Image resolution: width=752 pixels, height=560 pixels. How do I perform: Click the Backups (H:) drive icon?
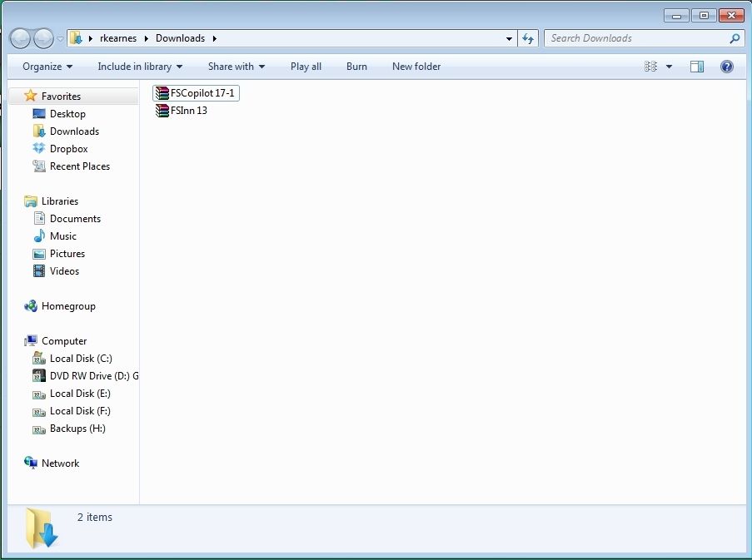(x=39, y=429)
